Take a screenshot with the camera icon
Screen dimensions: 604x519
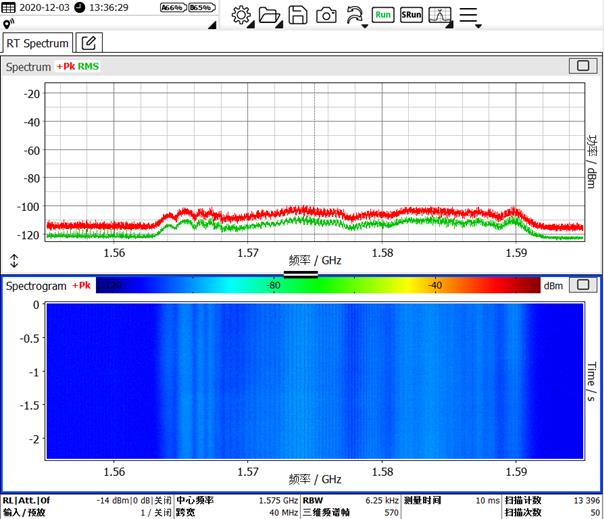[326, 15]
